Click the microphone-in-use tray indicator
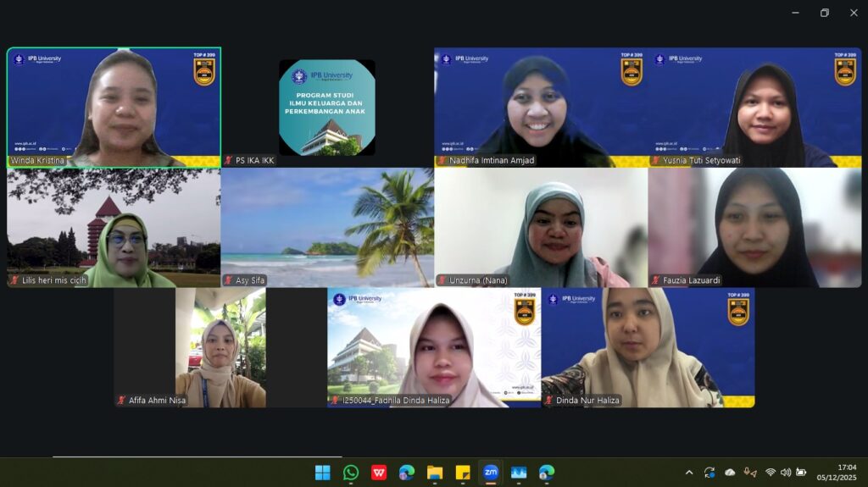Image resolution: width=868 pixels, height=487 pixels. click(749, 473)
